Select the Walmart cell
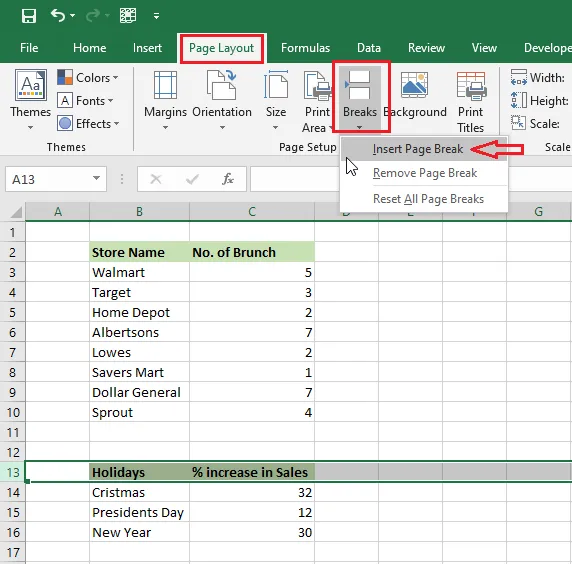572x564 pixels. click(x=139, y=273)
